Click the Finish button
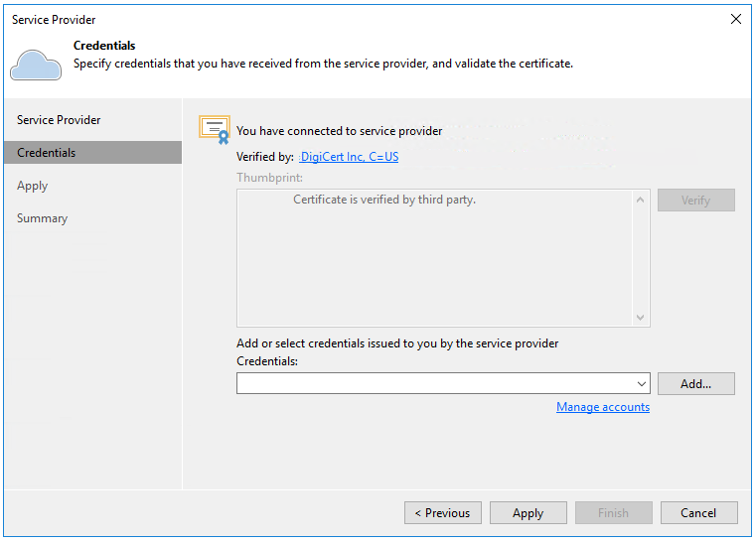 click(x=613, y=513)
